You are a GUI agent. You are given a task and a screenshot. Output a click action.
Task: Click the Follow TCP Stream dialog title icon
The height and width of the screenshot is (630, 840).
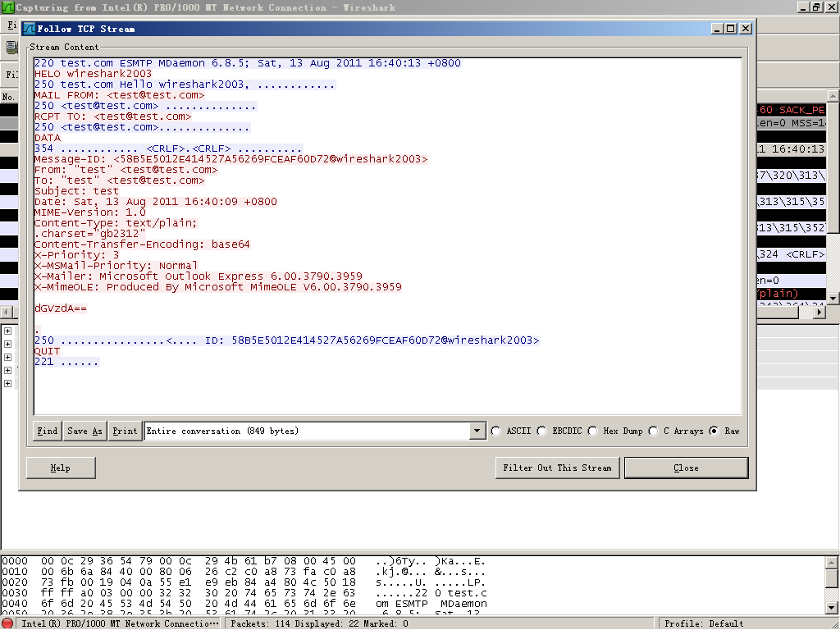coord(30,29)
